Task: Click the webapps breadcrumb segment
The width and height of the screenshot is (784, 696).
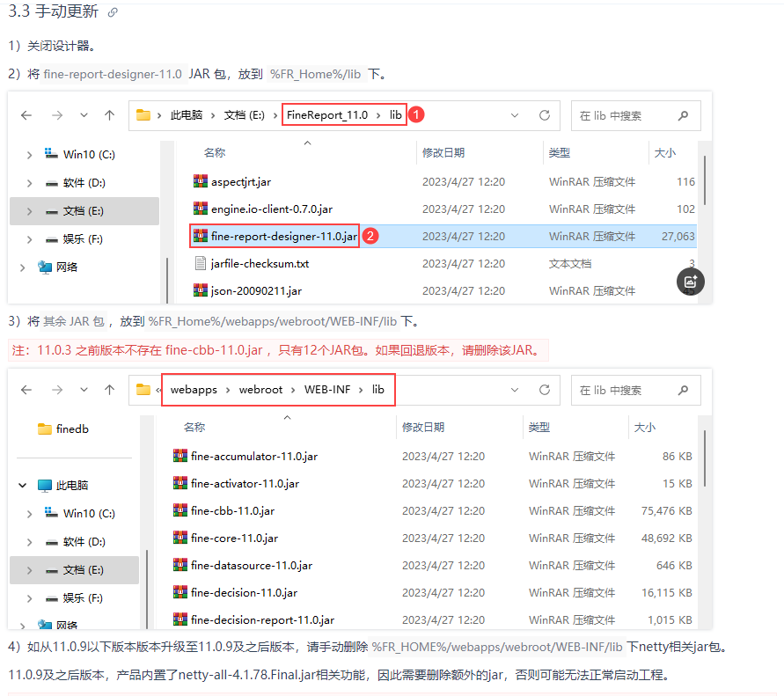Action: [x=194, y=390]
